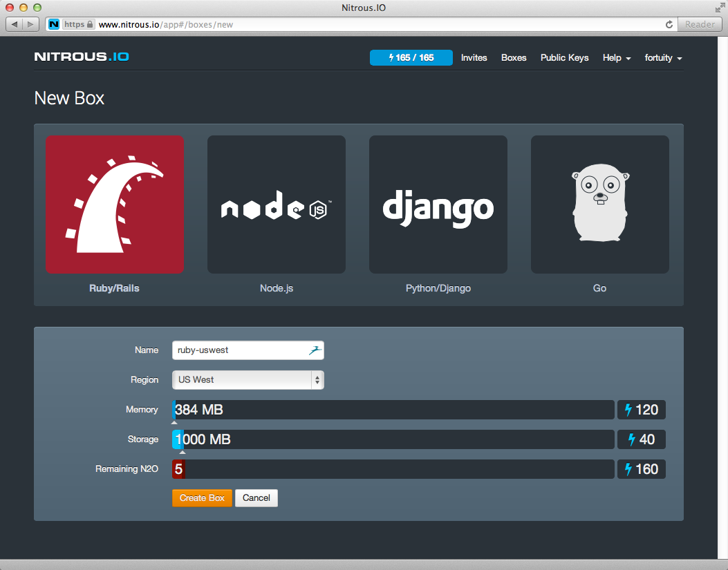
Task: Click the Storage field label
Action: (143, 439)
